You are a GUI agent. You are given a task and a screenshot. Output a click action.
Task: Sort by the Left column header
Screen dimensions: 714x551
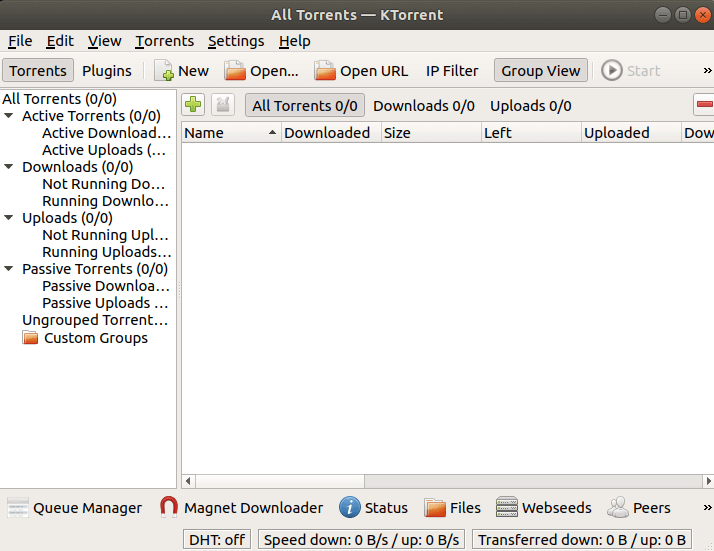pyautogui.click(x=531, y=133)
